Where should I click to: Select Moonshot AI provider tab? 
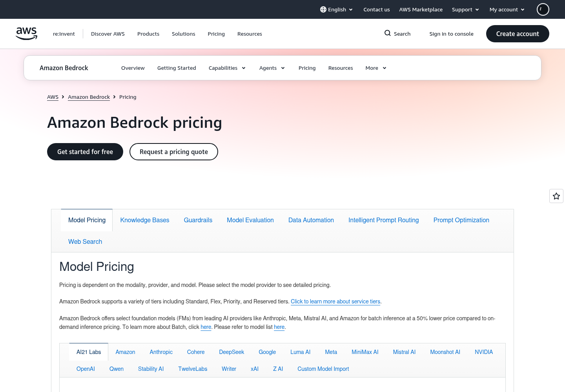[445, 352]
